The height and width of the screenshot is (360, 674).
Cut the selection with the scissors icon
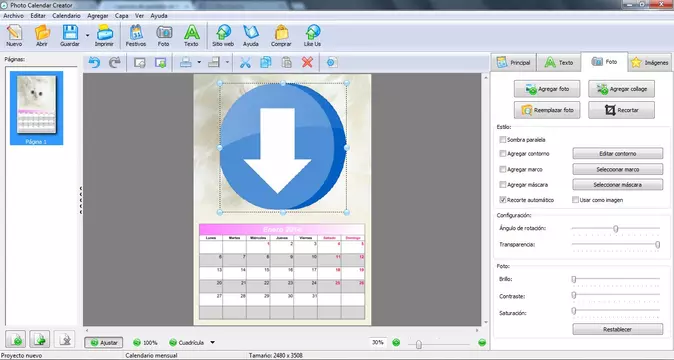click(245, 63)
